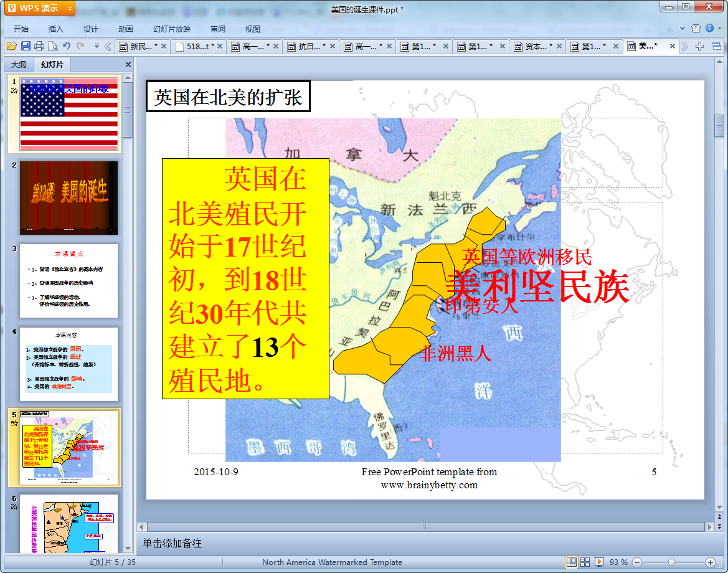Open the dropdown arrow next to Help
Viewport: 728px width, 573px height.
point(719,29)
